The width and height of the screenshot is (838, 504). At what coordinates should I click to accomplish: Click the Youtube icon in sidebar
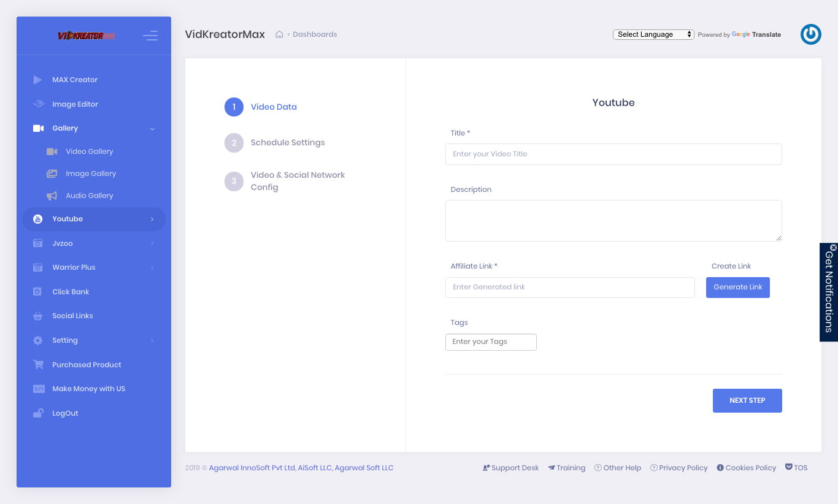click(38, 219)
